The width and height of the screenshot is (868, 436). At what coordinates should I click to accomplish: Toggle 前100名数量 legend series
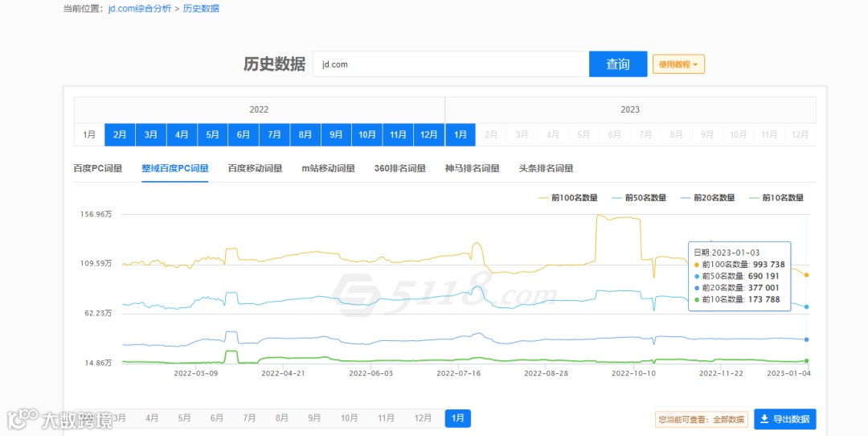coord(567,198)
